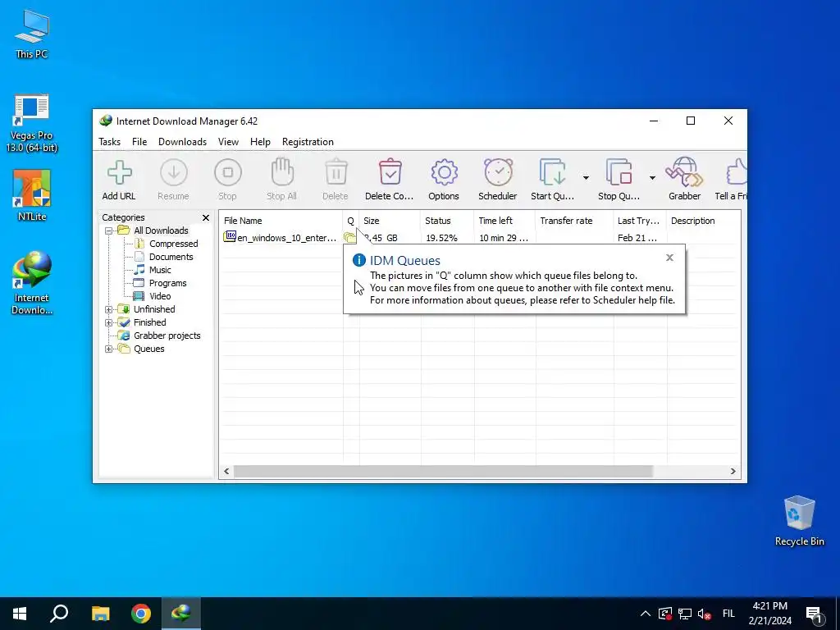Viewport: 840px width, 630px height.
Task: Click the scrollbar right arrow
Action: click(x=733, y=472)
